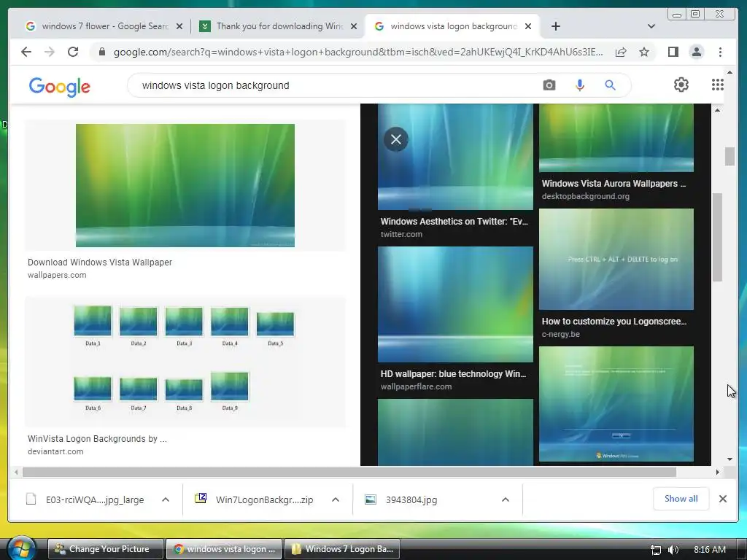Reload the current page
747x560 pixels.
click(73, 52)
